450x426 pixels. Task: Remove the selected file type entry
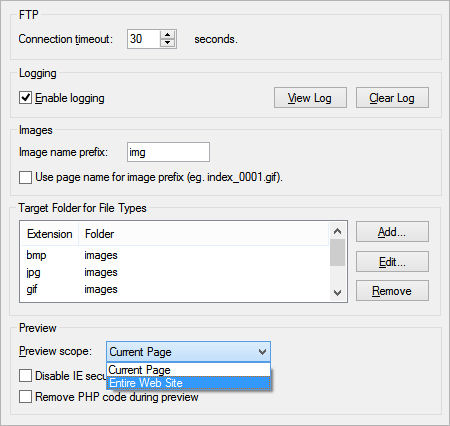[392, 291]
